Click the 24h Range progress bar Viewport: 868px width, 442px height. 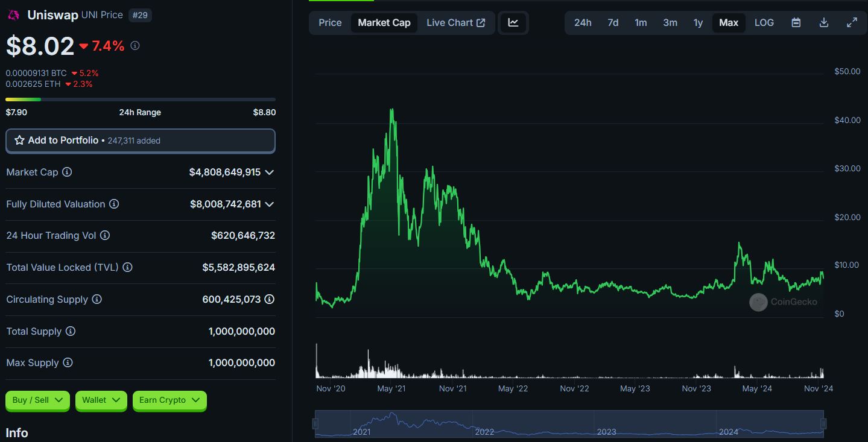(141, 99)
